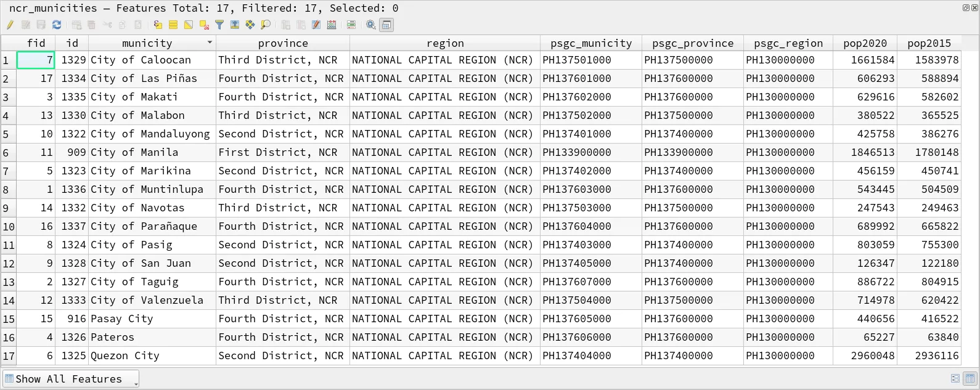Sort by the fid column header
980x390 pixels.
[36, 43]
